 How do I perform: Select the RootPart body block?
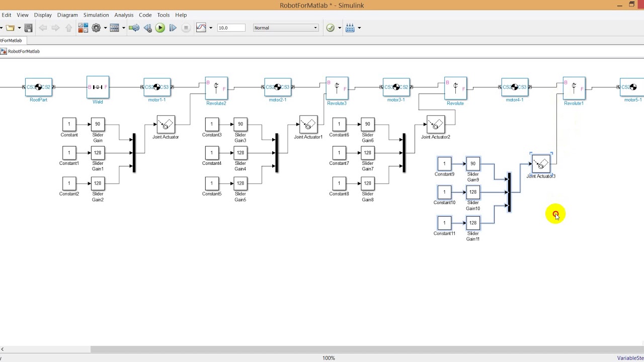pyautogui.click(x=39, y=87)
